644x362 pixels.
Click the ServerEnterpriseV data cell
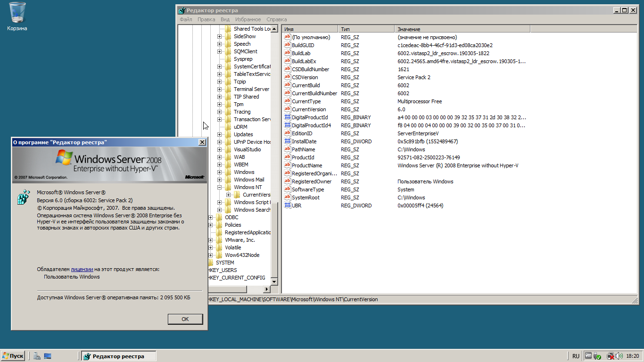418,133
